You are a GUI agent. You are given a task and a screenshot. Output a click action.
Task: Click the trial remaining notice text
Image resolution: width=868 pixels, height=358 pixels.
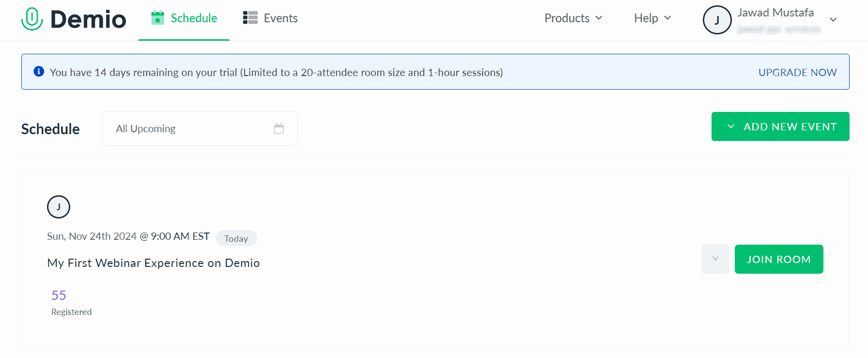pyautogui.click(x=276, y=72)
